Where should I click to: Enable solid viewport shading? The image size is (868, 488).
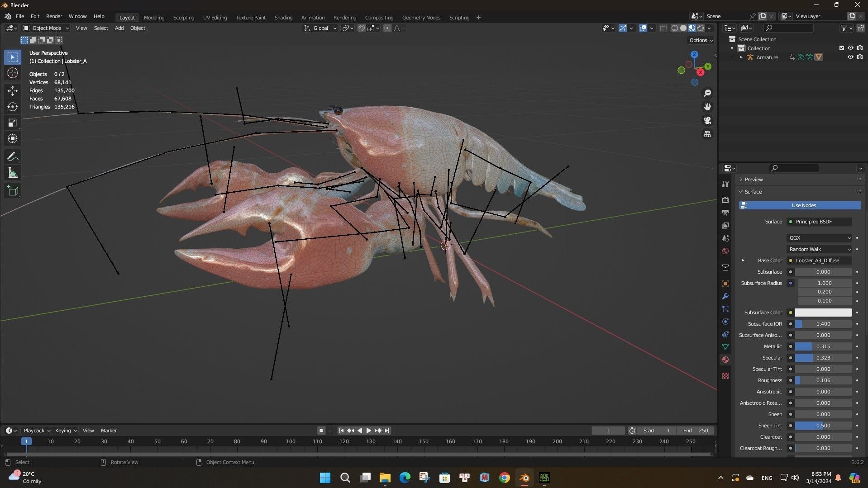[x=683, y=28]
